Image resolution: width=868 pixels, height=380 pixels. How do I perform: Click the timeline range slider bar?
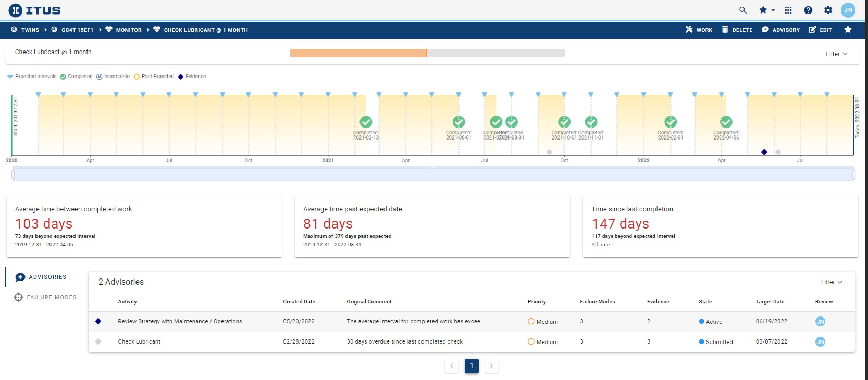[433, 174]
